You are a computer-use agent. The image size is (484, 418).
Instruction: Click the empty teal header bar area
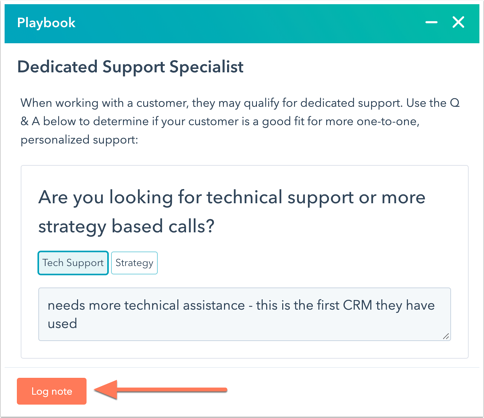pyautogui.click(x=250, y=23)
